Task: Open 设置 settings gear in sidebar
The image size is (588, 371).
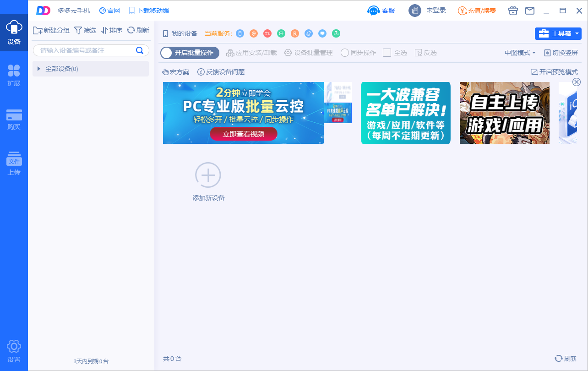Action: (14, 352)
